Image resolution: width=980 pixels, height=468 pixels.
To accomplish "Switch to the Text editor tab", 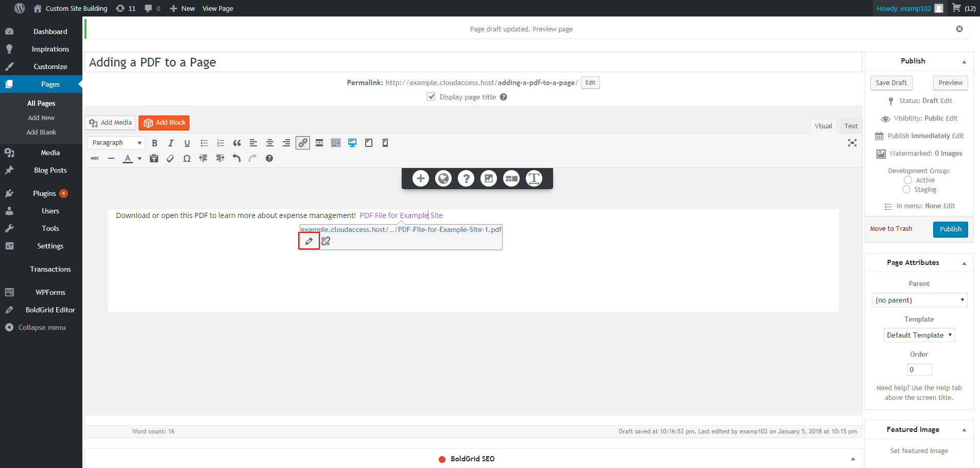I will pyautogui.click(x=851, y=126).
